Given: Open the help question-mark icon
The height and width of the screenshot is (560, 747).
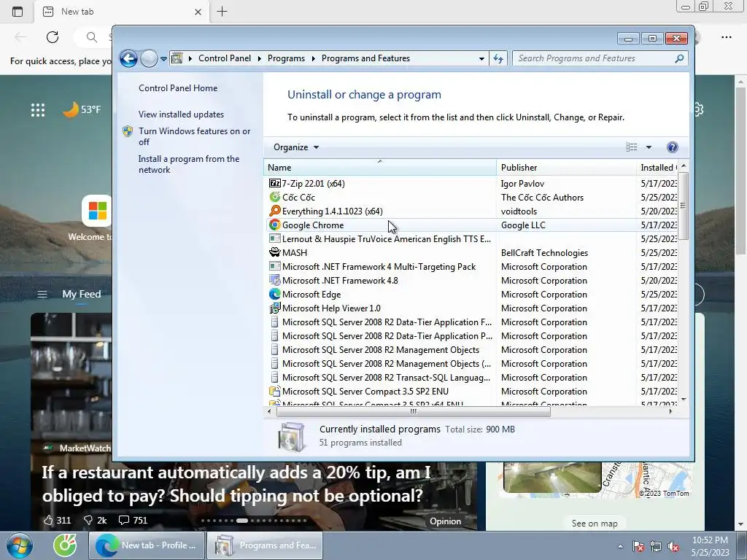Looking at the screenshot, I should click(672, 147).
